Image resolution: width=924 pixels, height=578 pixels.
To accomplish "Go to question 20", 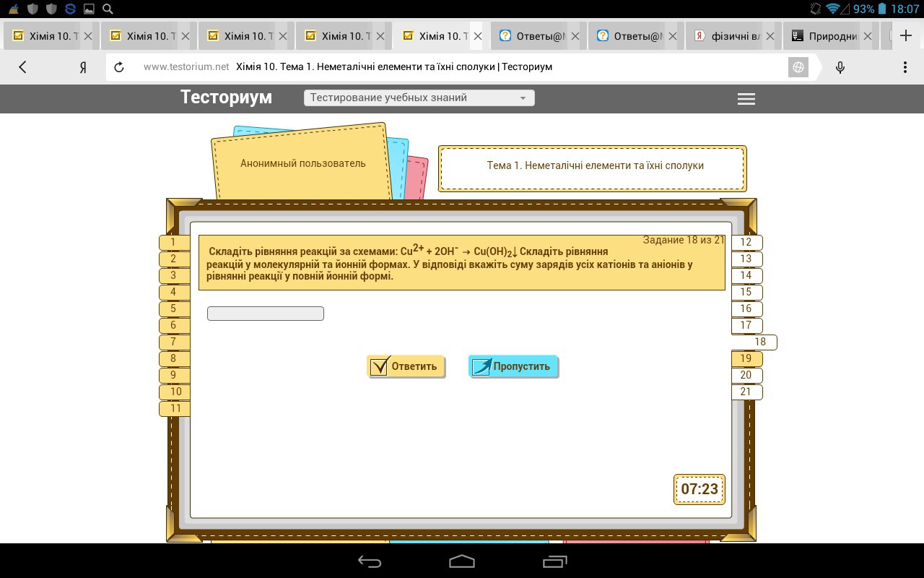I will click(x=746, y=375).
